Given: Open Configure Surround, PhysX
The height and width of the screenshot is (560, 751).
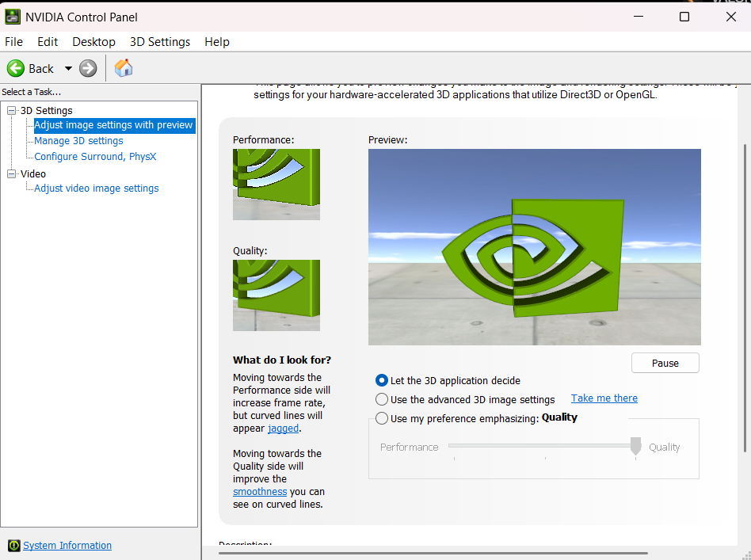Looking at the screenshot, I should tap(95, 157).
